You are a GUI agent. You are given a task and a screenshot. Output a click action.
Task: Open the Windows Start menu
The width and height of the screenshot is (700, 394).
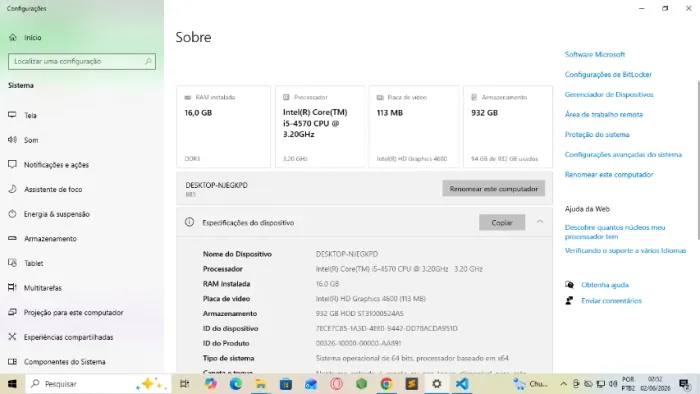click(12, 384)
